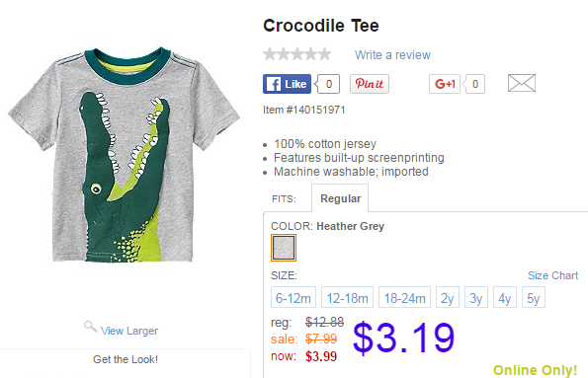Choose size 2y
The height and width of the screenshot is (378, 588).
[x=448, y=297]
